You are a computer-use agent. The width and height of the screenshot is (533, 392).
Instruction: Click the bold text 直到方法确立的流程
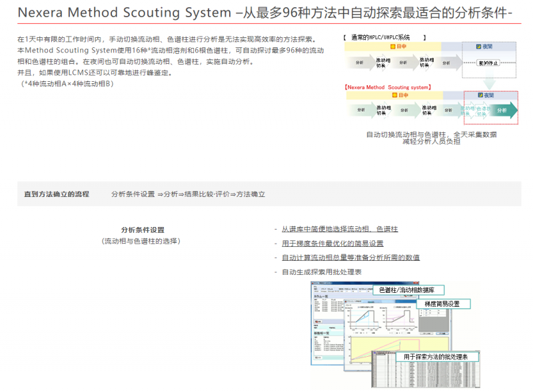(x=57, y=194)
